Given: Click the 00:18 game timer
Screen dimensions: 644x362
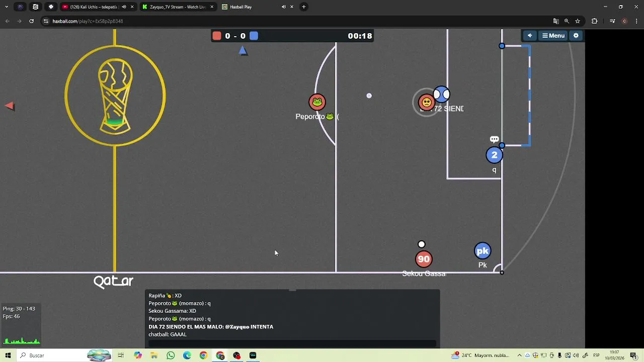Looking at the screenshot, I should coord(360,36).
